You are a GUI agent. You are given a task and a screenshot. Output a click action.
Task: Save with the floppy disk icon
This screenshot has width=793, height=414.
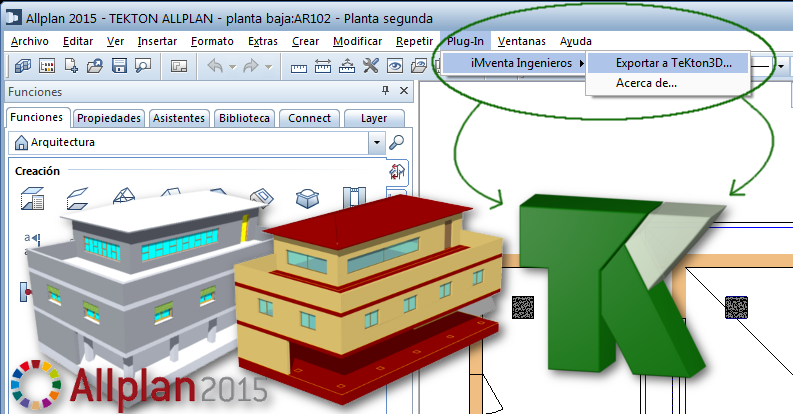point(119,66)
